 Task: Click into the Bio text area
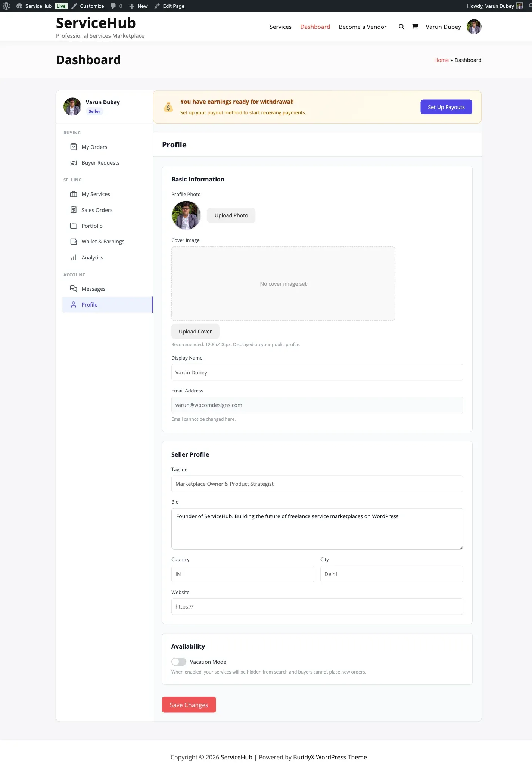click(x=317, y=529)
